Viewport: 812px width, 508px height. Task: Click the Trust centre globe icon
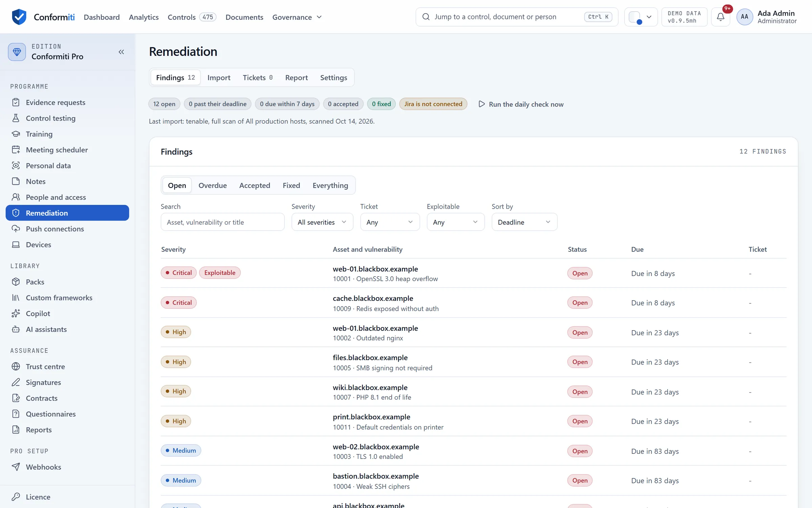[16, 366]
